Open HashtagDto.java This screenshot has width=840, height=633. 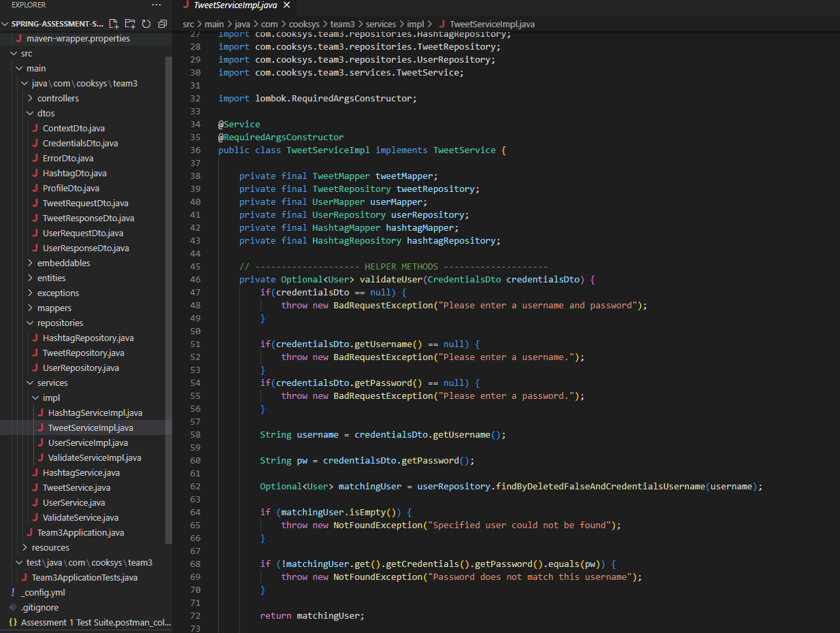coord(75,173)
